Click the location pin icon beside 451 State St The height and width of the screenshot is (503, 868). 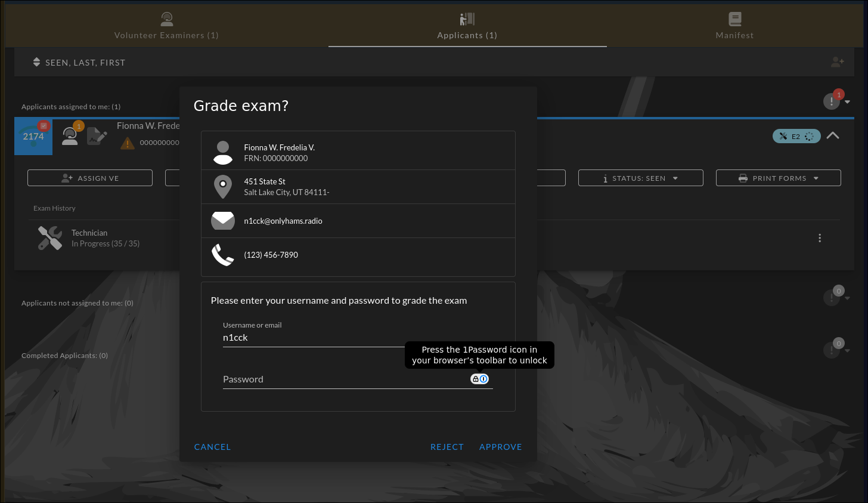click(x=223, y=187)
